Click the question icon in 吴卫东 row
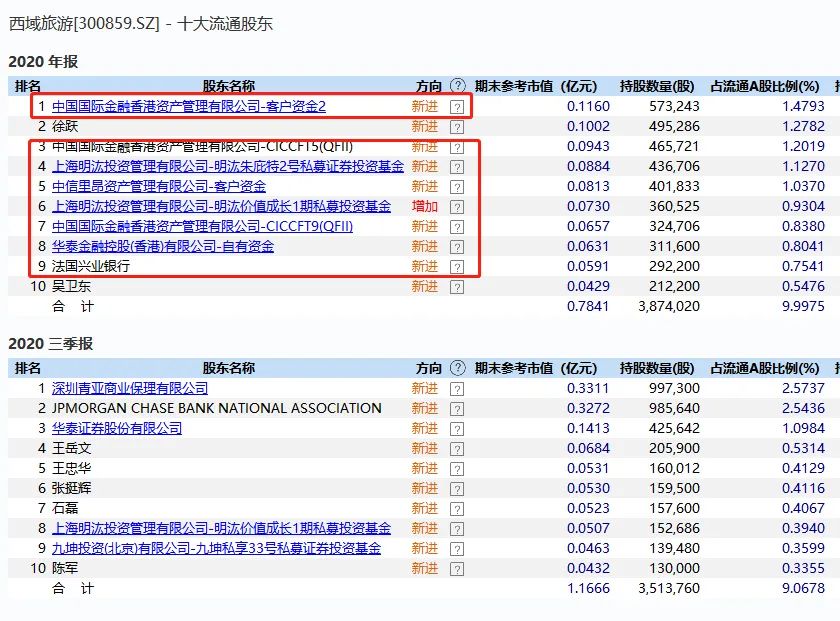The height and width of the screenshot is (621, 840). [457, 287]
